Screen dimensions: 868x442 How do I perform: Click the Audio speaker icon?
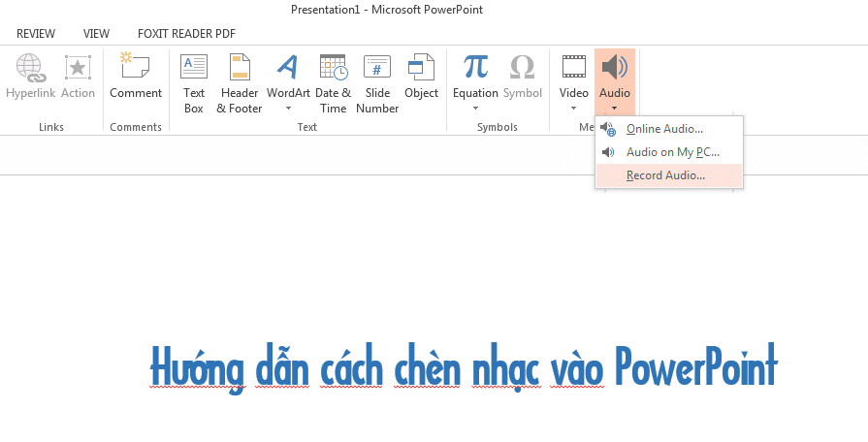[x=615, y=68]
